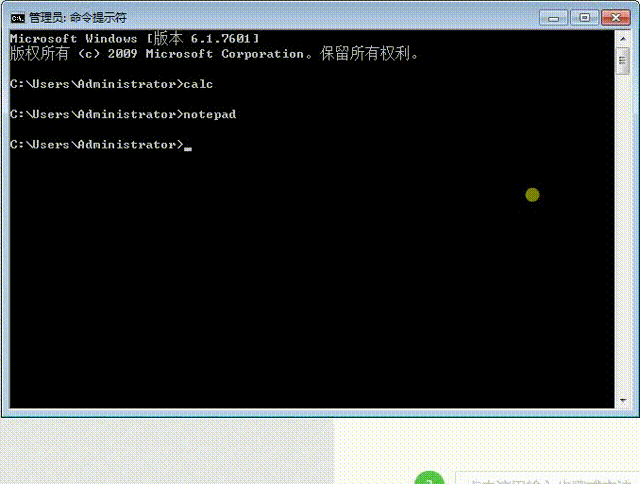This screenshot has height=484, width=640.
Task: Click the scrollbar down arrow
Action: pyautogui.click(x=623, y=400)
